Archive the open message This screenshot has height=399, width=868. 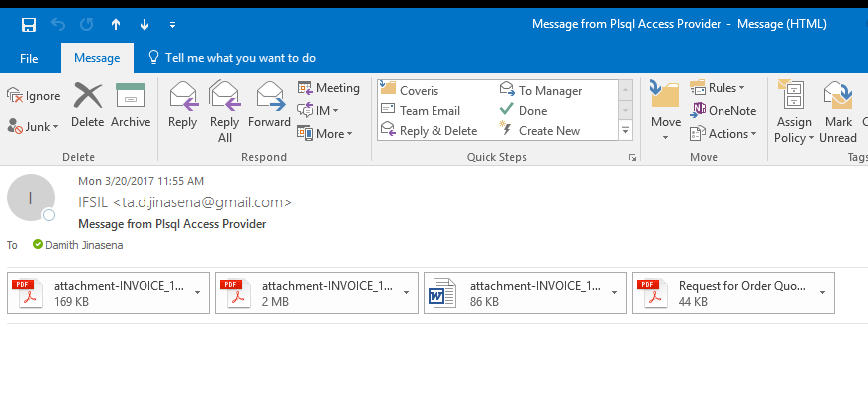coord(131,106)
